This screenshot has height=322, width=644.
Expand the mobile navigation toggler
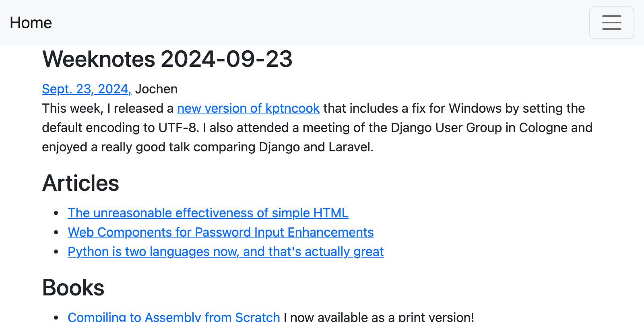(611, 23)
